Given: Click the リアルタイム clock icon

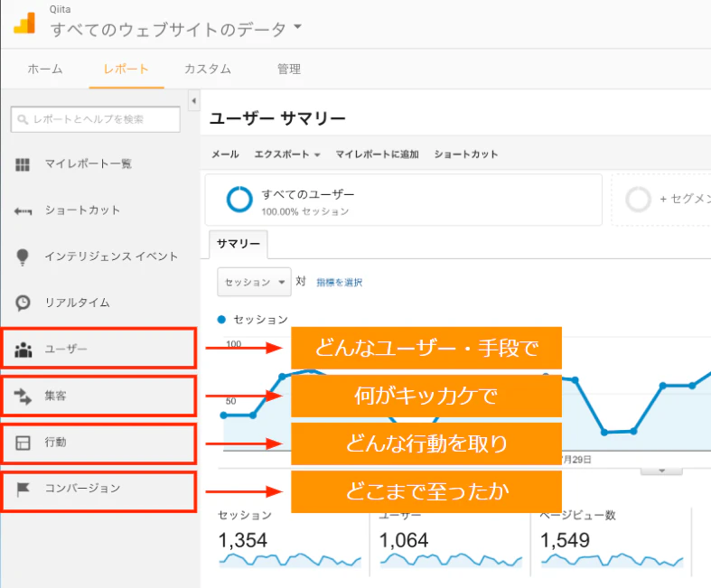Looking at the screenshot, I should coord(23,303).
